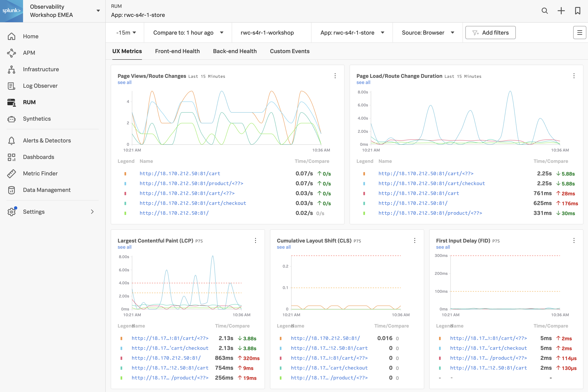Open the /cart/checkout link in Page Load legend

click(x=432, y=183)
